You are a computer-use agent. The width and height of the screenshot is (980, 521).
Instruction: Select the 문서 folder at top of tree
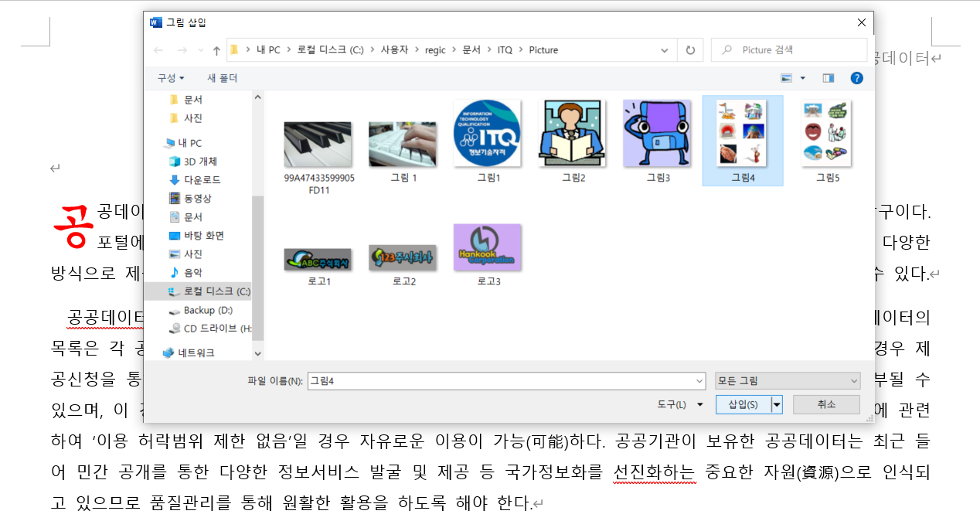point(185,100)
